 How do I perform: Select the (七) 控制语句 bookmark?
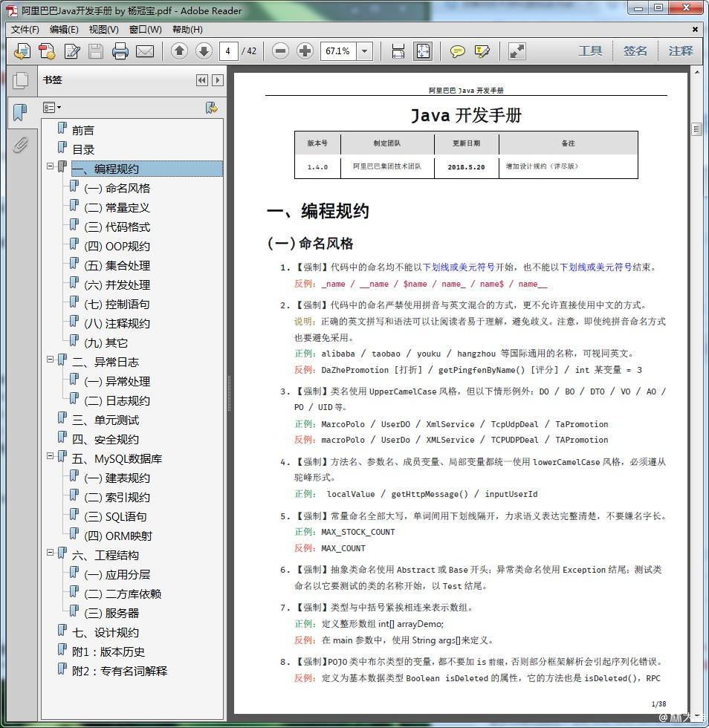click(x=117, y=304)
